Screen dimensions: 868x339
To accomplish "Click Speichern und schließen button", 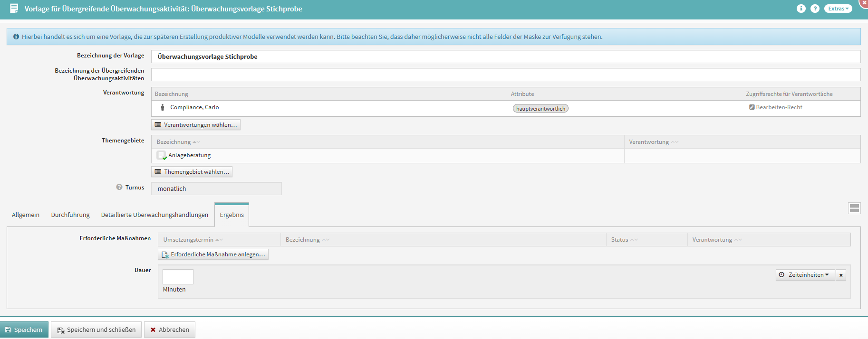I will [96, 330].
